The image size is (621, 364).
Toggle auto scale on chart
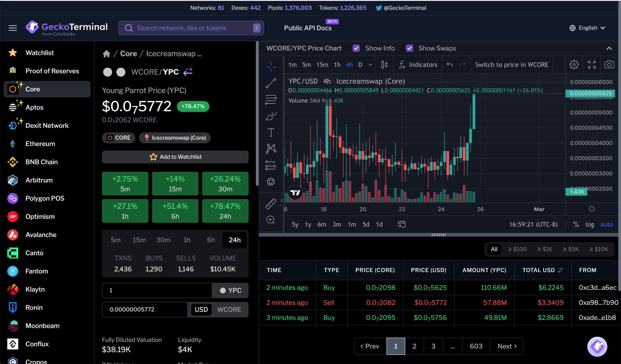[606, 224]
